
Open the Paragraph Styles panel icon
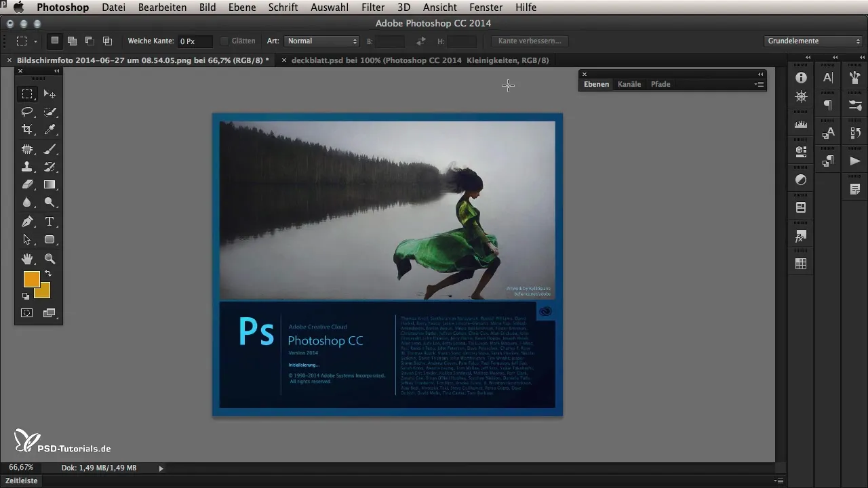point(828,161)
